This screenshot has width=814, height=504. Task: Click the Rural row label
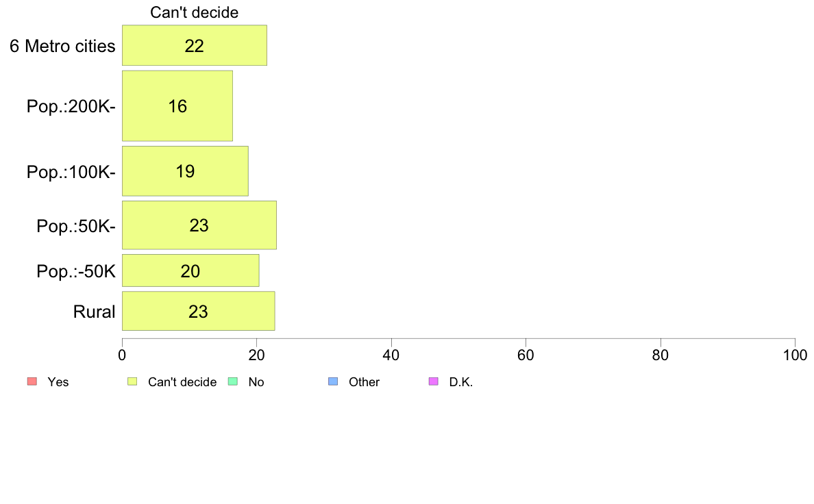[x=94, y=312]
